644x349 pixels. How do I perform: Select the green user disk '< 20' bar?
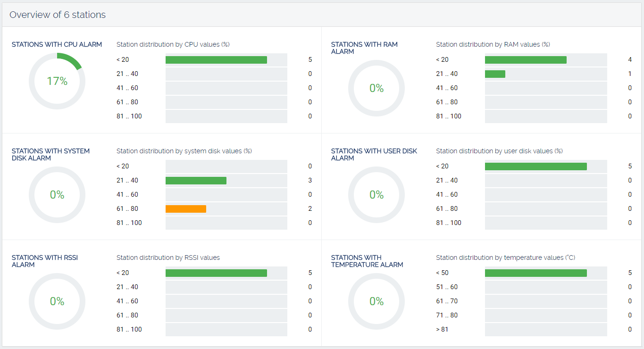click(x=535, y=166)
